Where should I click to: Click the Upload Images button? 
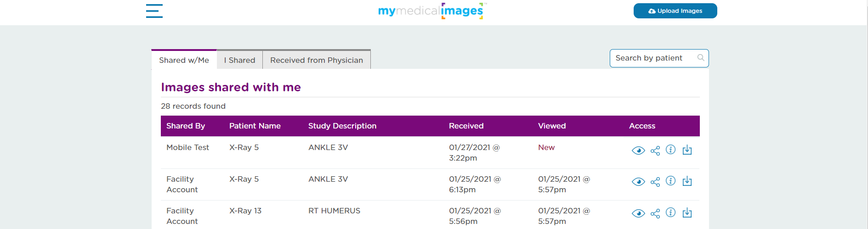[x=675, y=11]
